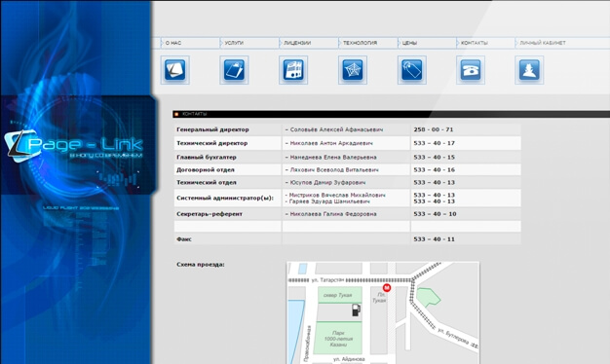This screenshot has width=610, height=364.
Task: Select the Contacts telephone icon
Action: point(471,70)
